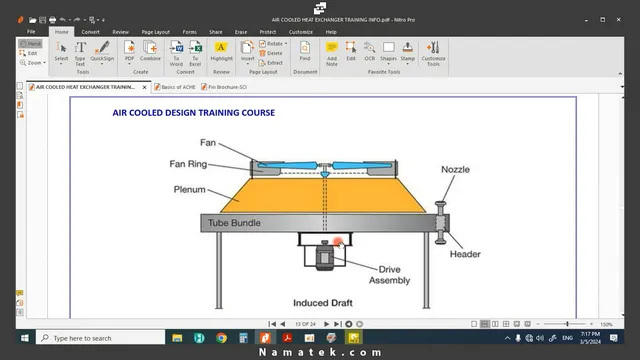Switch to the Basics of ACHE tab
640x360 pixels.
(175, 87)
